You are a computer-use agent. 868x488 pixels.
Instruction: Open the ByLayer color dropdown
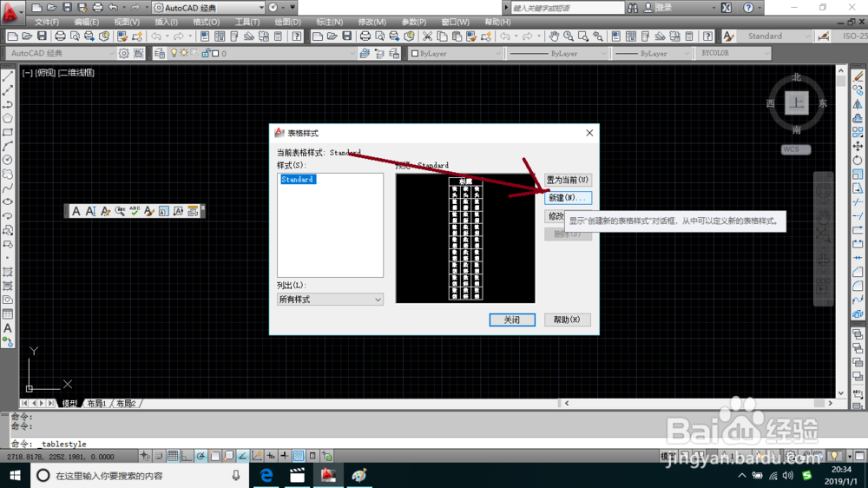(x=456, y=53)
